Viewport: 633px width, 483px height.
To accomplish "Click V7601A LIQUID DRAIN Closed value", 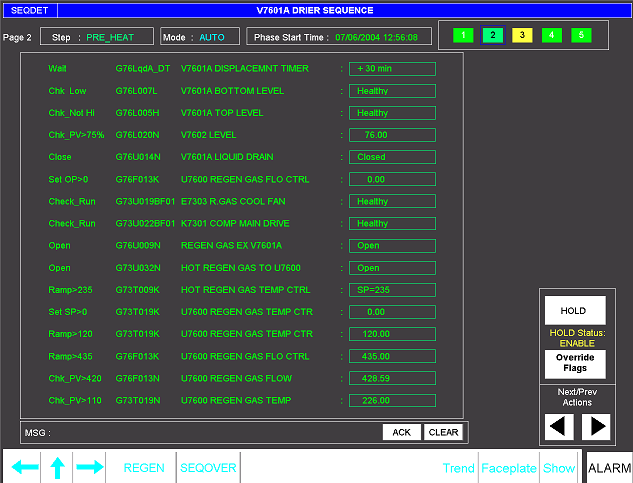I will [392, 157].
